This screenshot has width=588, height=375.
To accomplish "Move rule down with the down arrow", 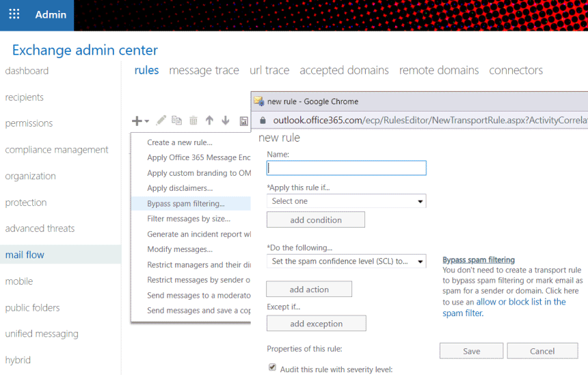I will [226, 120].
